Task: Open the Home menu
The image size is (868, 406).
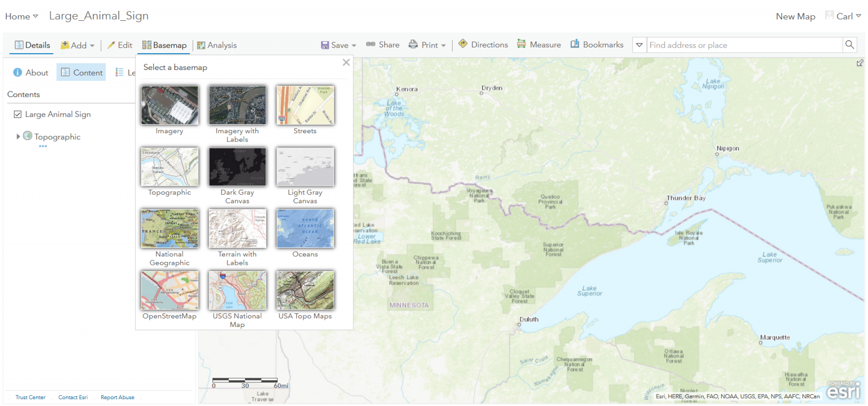Action: tap(21, 16)
